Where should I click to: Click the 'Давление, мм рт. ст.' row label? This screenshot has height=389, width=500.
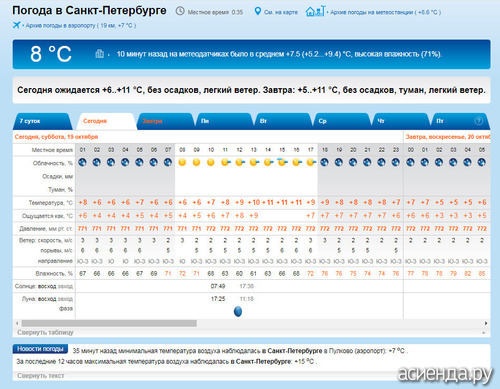[x=46, y=229]
